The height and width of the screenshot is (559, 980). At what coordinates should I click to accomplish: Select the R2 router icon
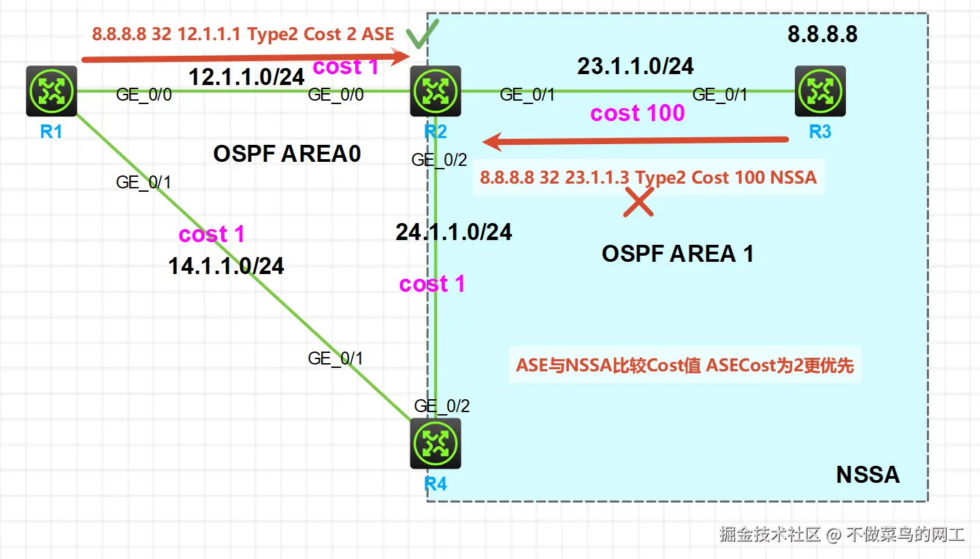[x=436, y=91]
